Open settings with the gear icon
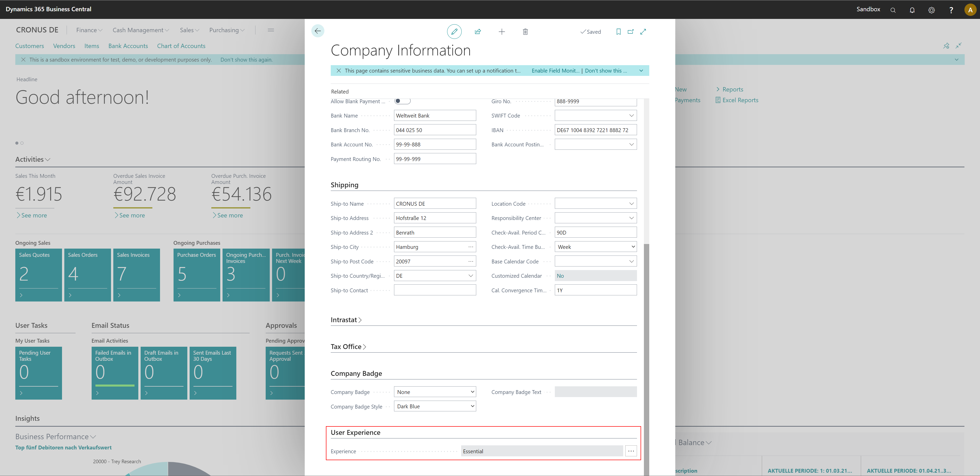This screenshot has height=476, width=980. point(931,9)
